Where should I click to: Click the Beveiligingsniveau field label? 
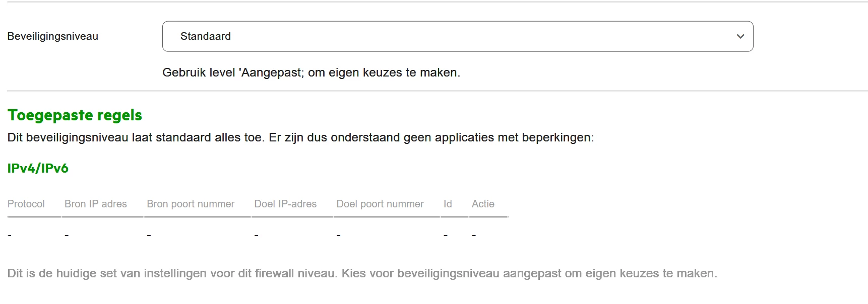[x=53, y=36]
